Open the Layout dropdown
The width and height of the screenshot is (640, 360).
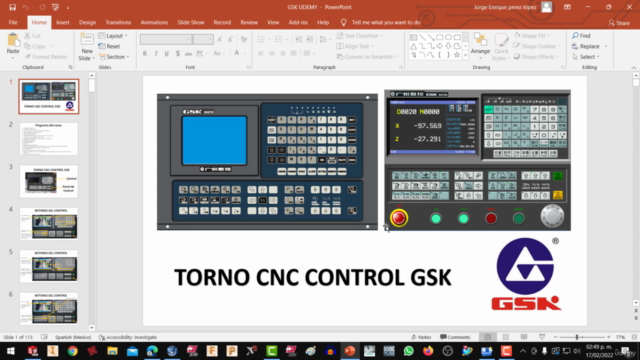tap(113, 36)
